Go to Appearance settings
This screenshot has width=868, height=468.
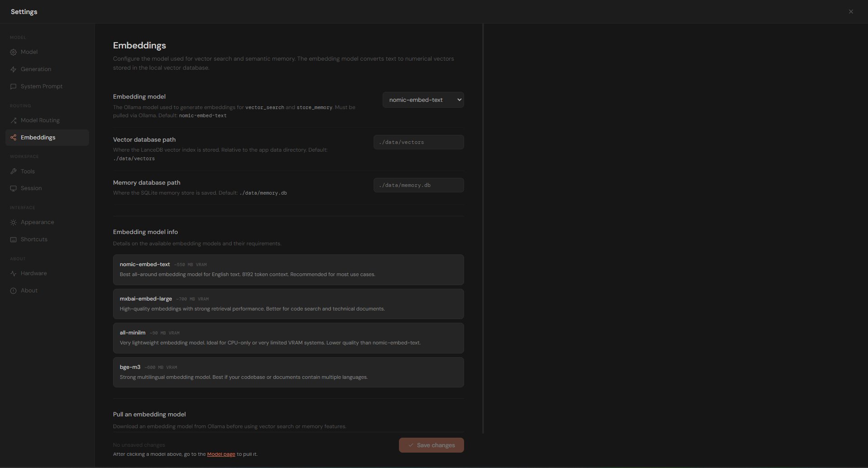[x=47, y=222]
